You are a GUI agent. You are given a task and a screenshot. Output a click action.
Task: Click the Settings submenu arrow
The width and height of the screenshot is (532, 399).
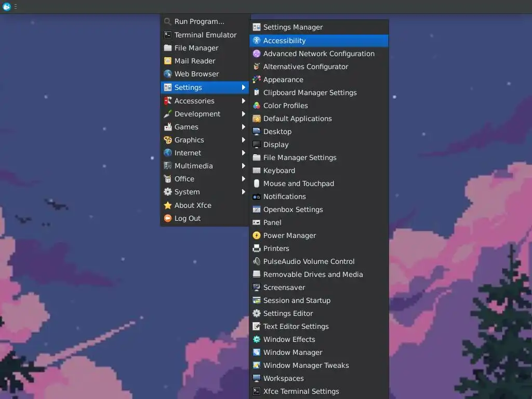tap(243, 87)
